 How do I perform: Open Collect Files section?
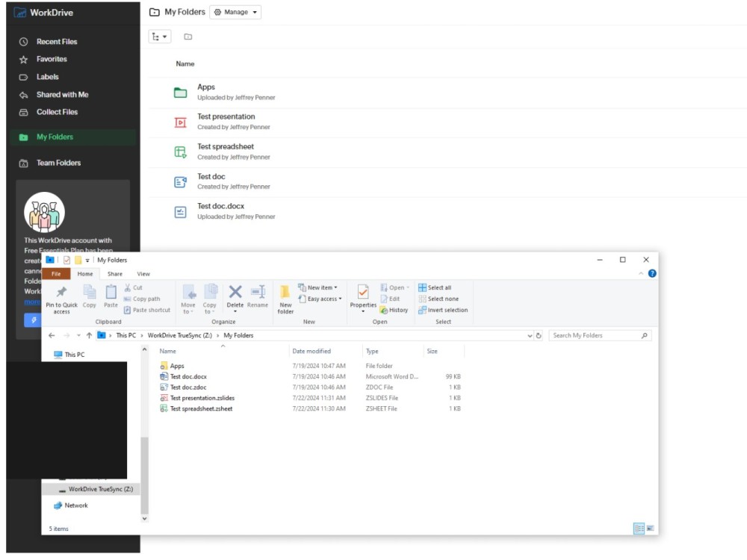[57, 112]
